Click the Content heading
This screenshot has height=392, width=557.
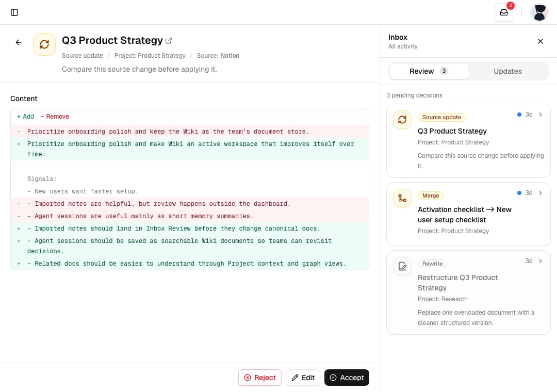tap(24, 99)
